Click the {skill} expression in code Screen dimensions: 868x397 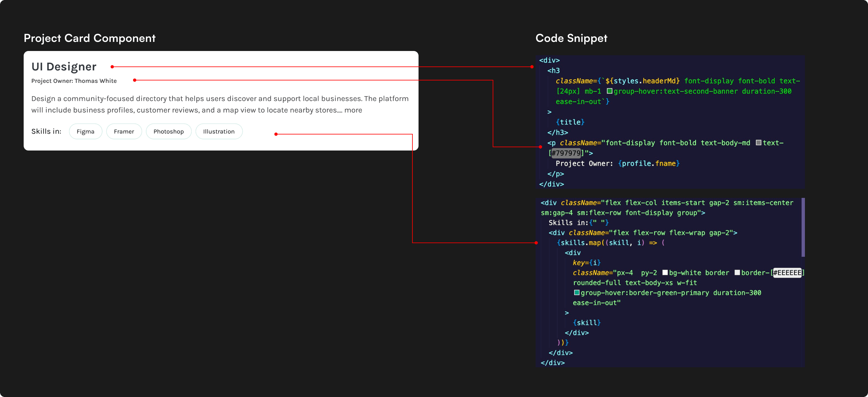point(587,323)
